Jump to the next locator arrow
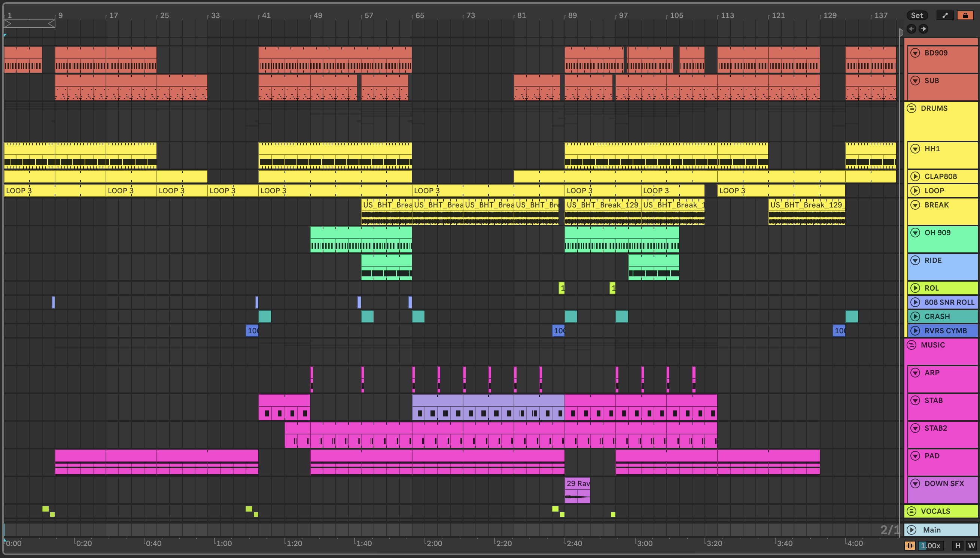 tap(923, 29)
